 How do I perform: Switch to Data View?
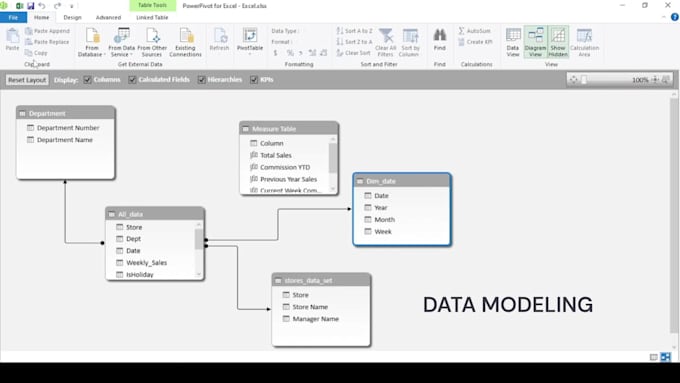click(x=513, y=42)
